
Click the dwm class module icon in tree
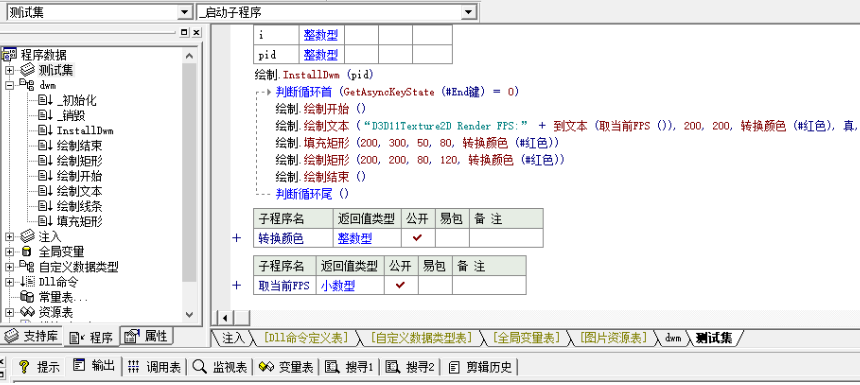(x=27, y=85)
